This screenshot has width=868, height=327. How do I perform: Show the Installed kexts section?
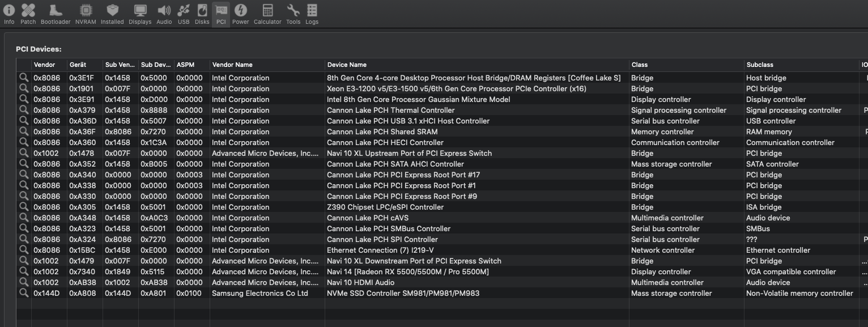pyautogui.click(x=112, y=14)
